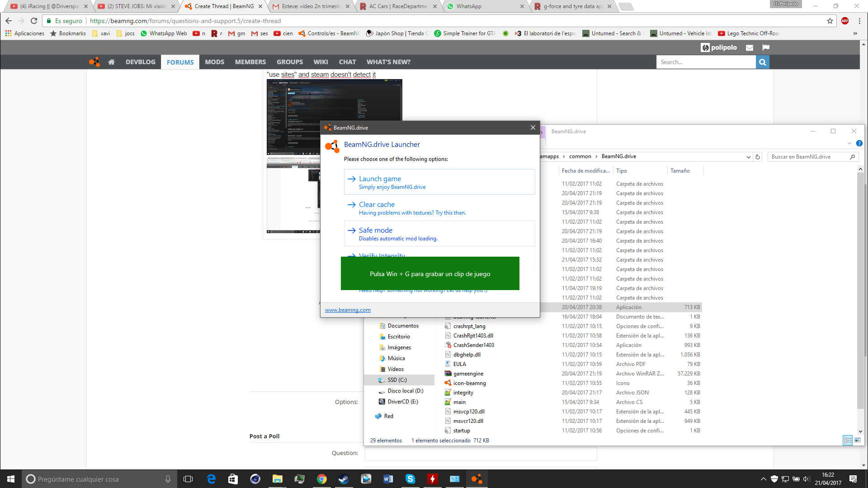Image resolution: width=868 pixels, height=488 pixels.
Task: Open Task View on the taskbar
Action: pos(188,479)
